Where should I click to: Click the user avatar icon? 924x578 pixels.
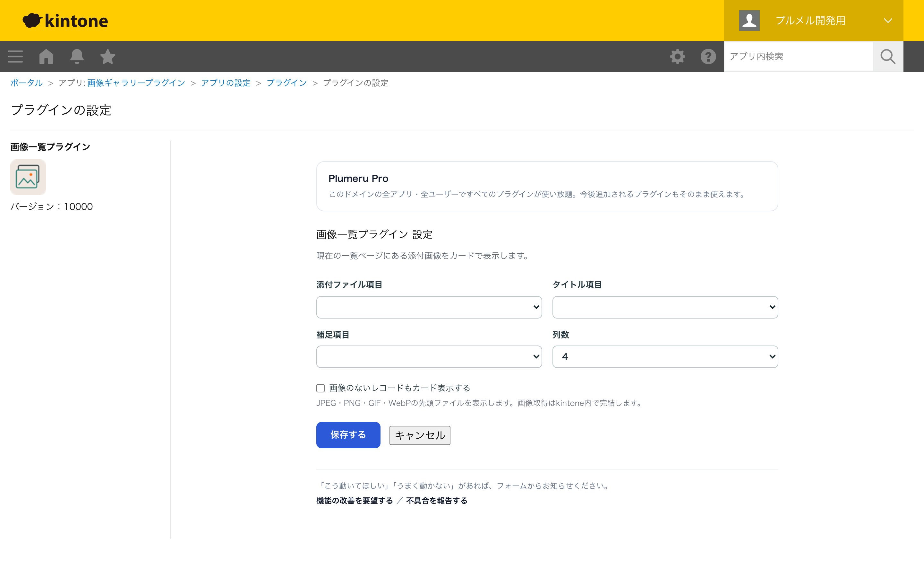tap(749, 21)
